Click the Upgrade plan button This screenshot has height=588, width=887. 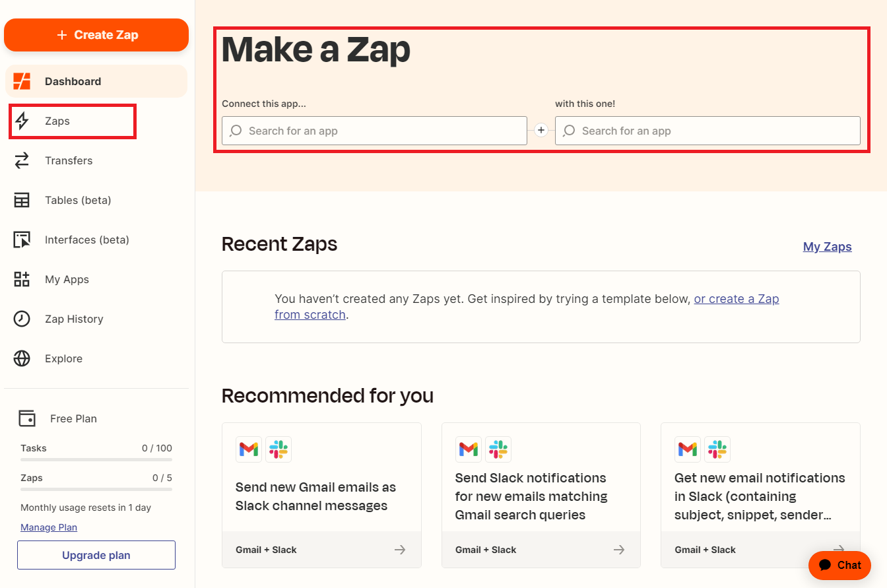[x=96, y=555]
